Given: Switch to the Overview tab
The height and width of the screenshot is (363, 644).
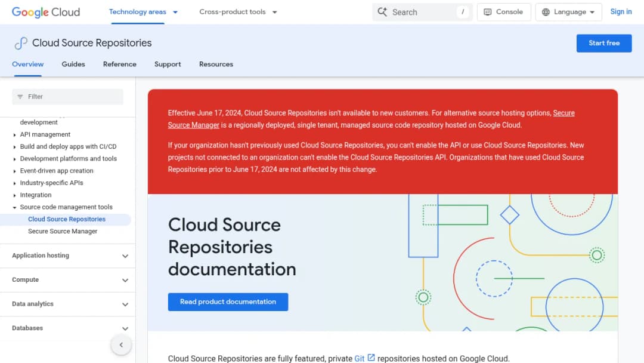Looking at the screenshot, I should click(x=28, y=64).
